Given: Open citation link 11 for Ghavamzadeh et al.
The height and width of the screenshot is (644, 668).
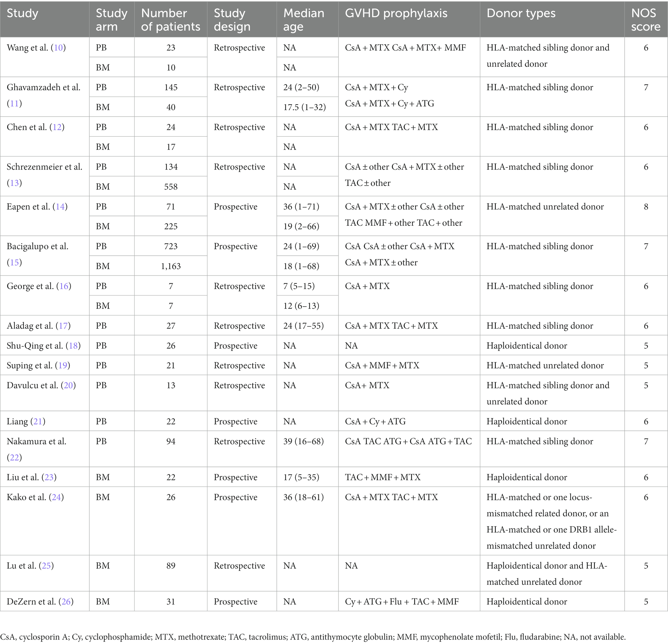Looking at the screenshot, I should click(x=14, y=103).
